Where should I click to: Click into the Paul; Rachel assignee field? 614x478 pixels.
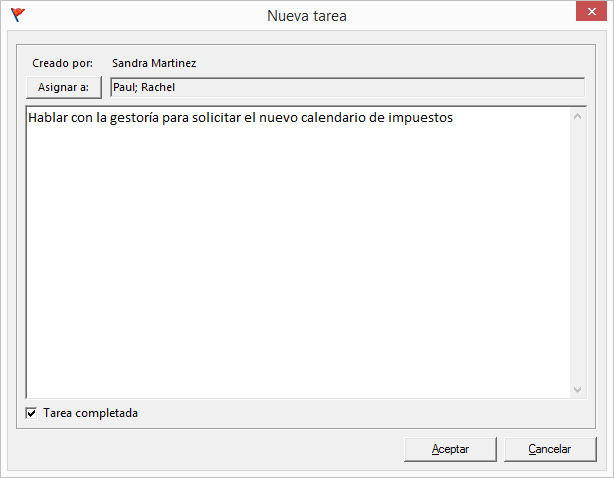[x=347, y=87]
